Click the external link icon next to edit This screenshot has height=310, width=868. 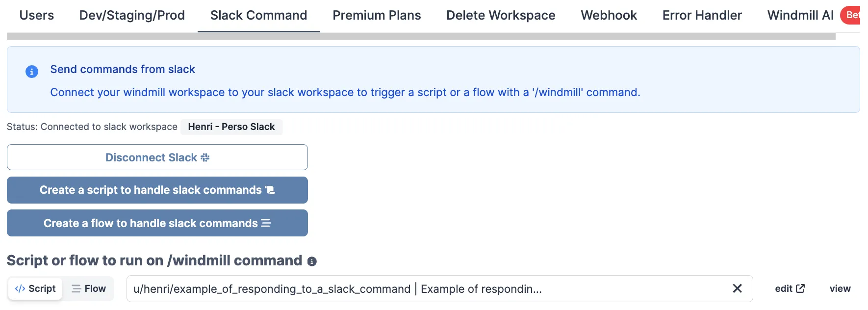click(x=800, y=288)
